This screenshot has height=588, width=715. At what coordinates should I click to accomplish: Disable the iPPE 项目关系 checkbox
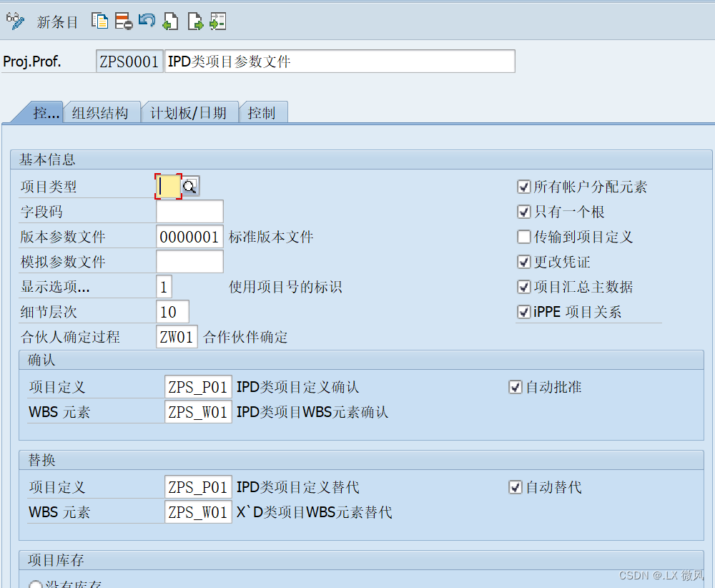click(523, 312)
